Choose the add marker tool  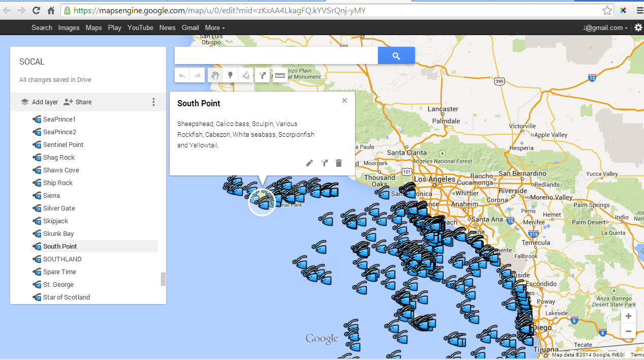[230, 76]
